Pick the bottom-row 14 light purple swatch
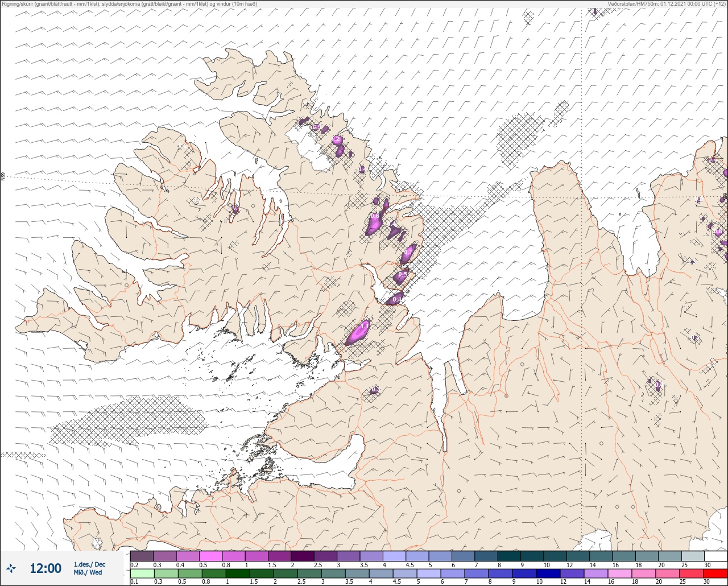 coord(596,573)
